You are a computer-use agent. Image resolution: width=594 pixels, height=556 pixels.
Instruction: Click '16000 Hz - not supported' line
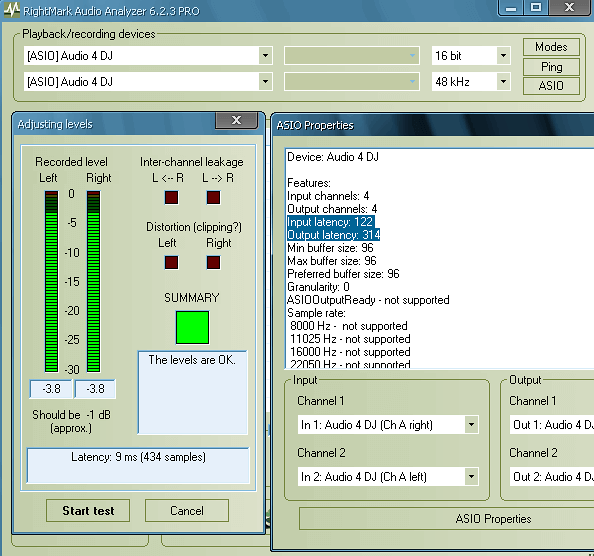[x=350, y=352]
